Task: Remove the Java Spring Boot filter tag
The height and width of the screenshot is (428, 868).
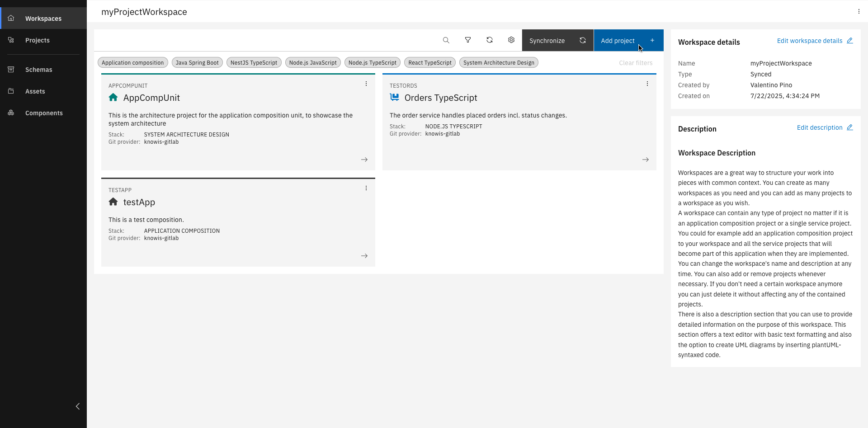Action: pos(197,62)
